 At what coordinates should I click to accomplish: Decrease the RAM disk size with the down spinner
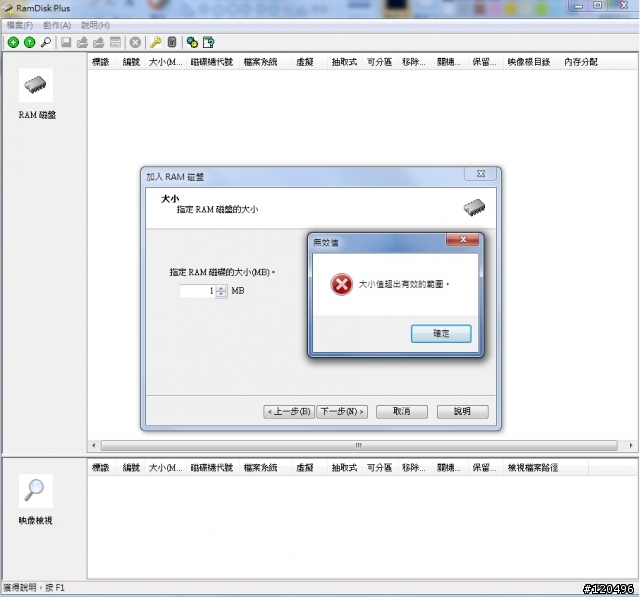(x=221, y=294)
